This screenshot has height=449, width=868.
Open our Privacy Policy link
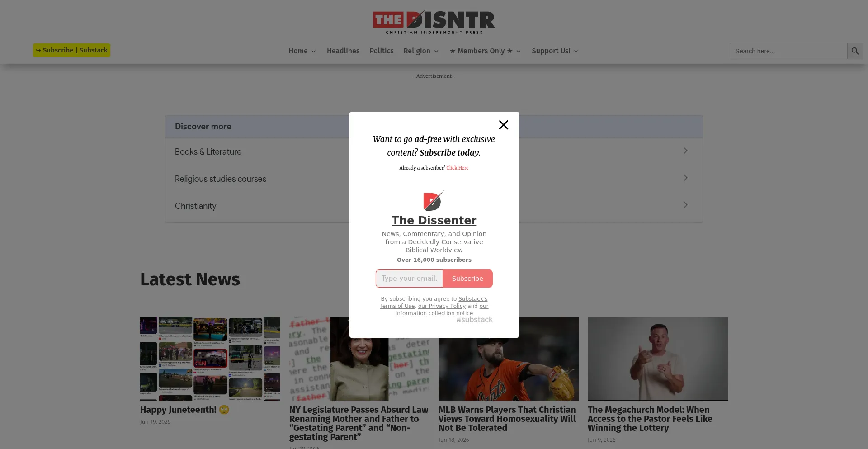pyautogui.click(x=442, y=306)
